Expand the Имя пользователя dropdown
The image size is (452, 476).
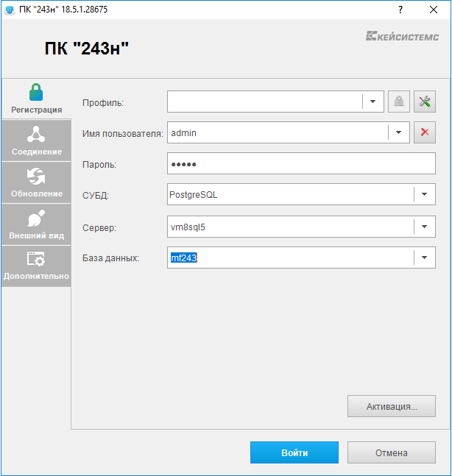pyautogui.click(x=398, y=132)
